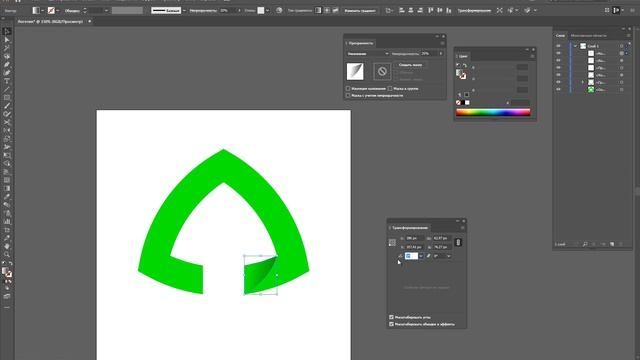Open the Color panel flyout menu
Viewport: 640px width, 360px height.
532,56
